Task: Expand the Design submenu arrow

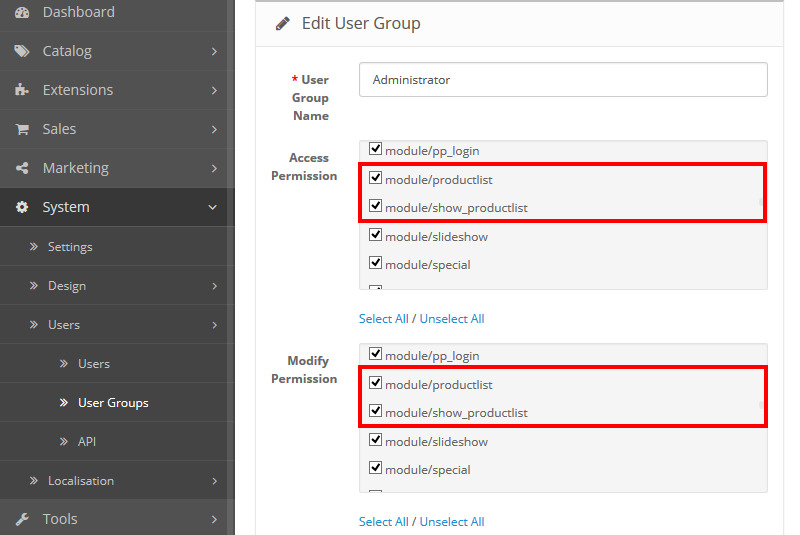Action: point(214,286)
